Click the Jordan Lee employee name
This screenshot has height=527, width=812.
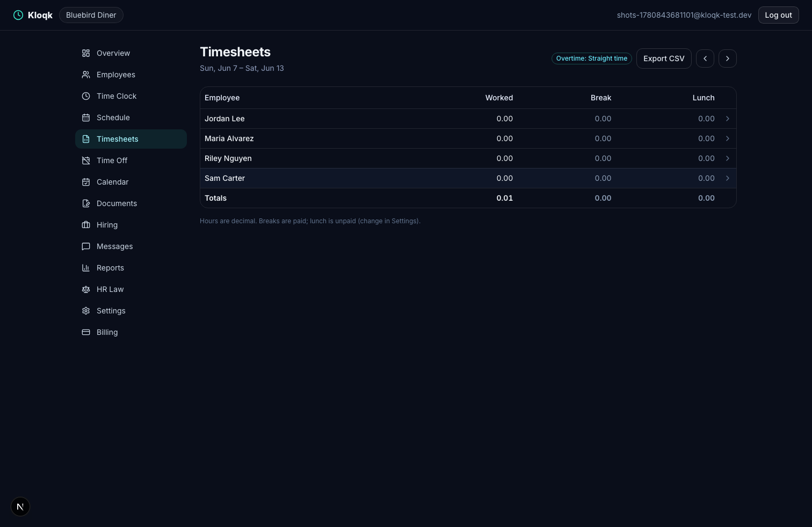click(224, 119)
